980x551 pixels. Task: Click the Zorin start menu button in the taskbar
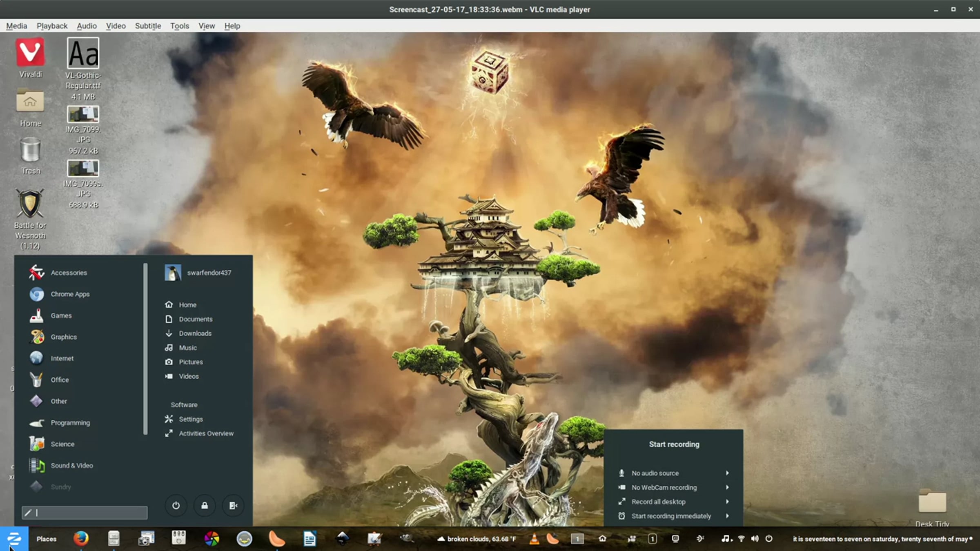point(14,539)
